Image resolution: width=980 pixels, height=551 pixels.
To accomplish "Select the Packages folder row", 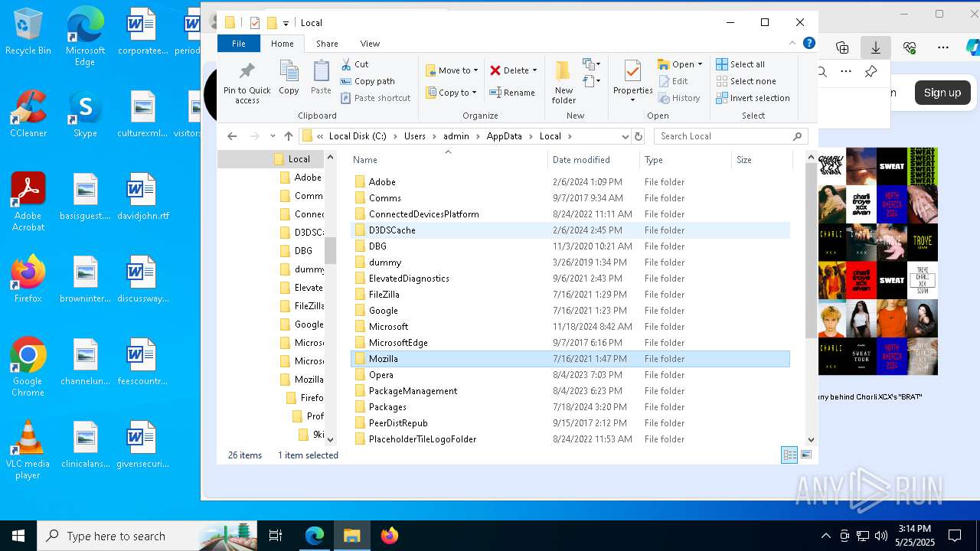I will pos(570,407).
